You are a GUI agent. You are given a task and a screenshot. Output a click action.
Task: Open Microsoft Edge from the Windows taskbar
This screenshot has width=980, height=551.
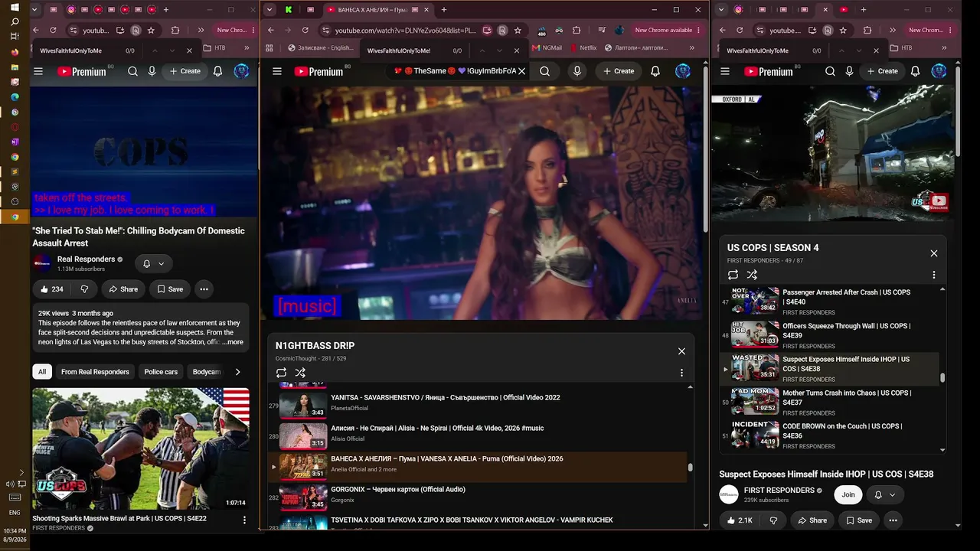(15, 97)
